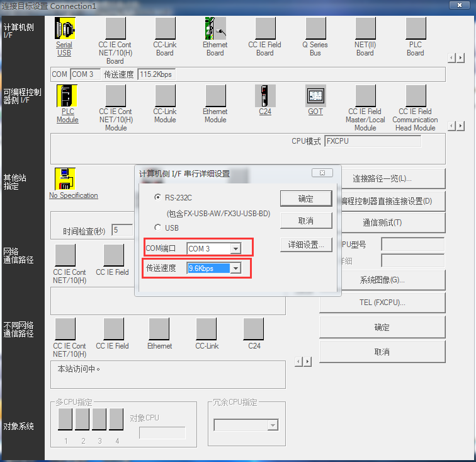Select the Serial USB interface icon
Image resolution: width=476 pixels, height=462 pixels.
(x=64, y=28)
